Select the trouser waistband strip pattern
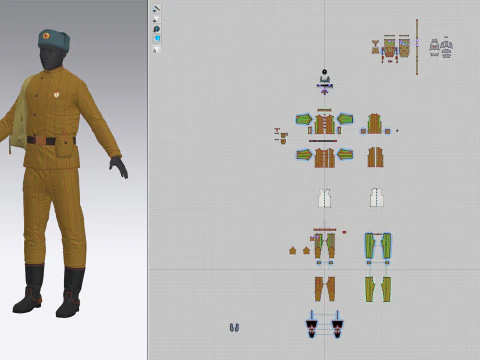The image size is (480, 360). point(325,230)
